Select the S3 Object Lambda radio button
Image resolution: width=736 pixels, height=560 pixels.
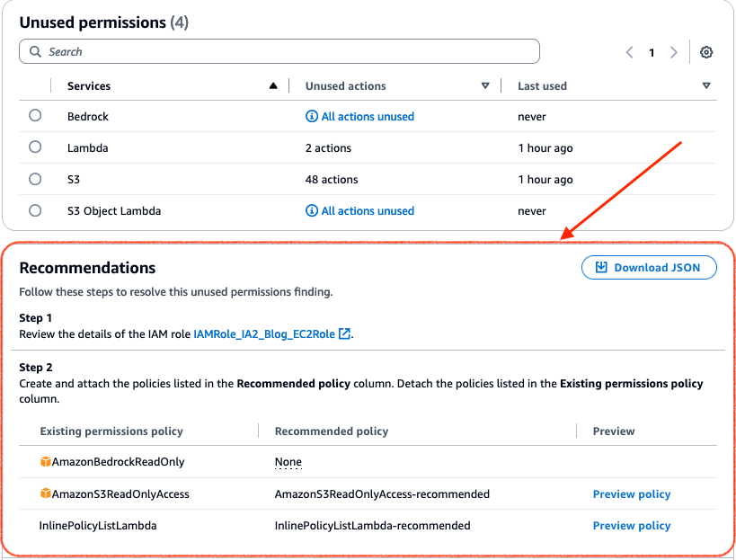click(34, 210)
